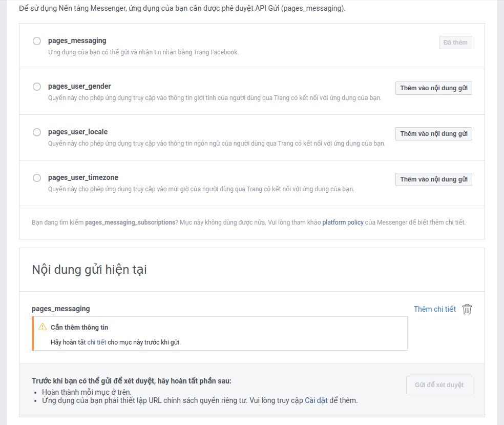Select the pages_user_locale radio button
The height and width of the screenshot is (425, 504).
[37, 132]
